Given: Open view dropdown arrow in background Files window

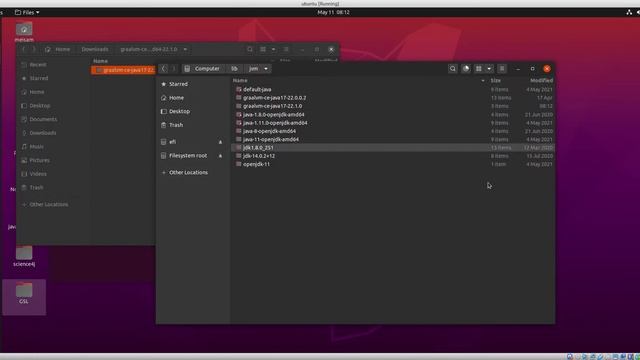Looking at the screenshot, I should (x=273, y=49).
